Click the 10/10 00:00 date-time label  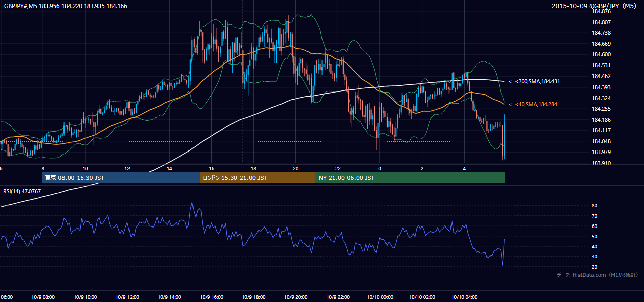[x=380, y=297]
